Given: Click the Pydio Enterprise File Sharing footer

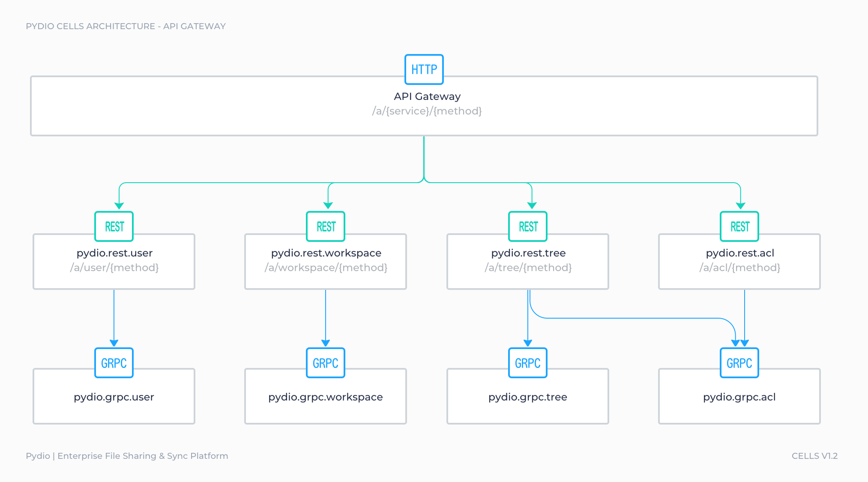Looking at the screenshot, I should (127, 456).
